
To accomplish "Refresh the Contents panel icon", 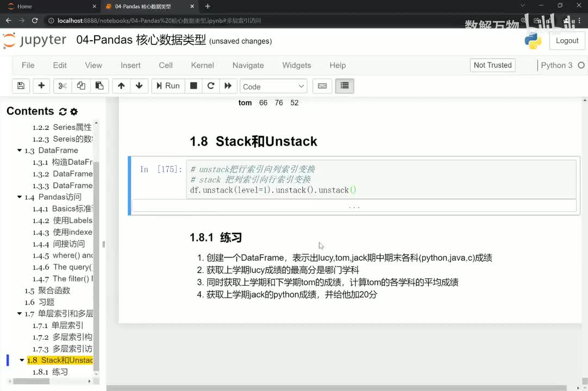I will click(62, 112).
